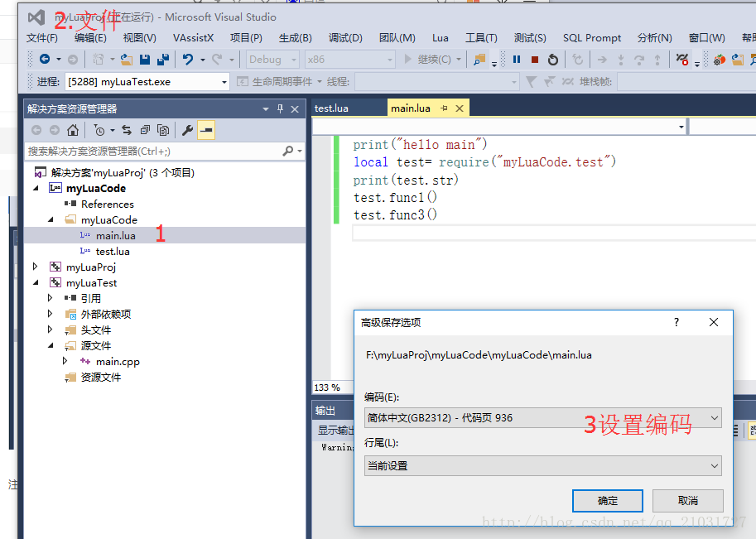Collapse the myLuaCode project node
This screenshot has width=756, height=539.
(36, 189)
